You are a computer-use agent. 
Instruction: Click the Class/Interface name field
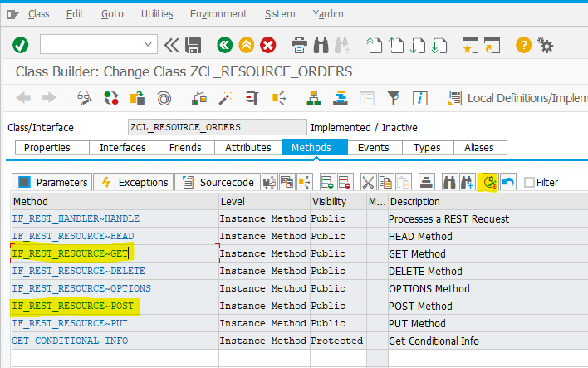pos(217,127)
